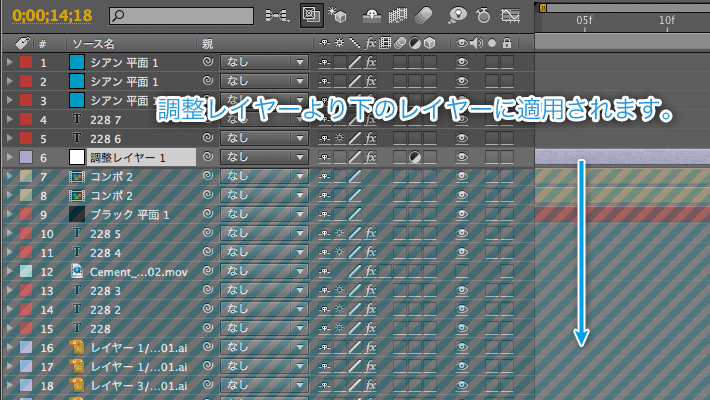
Task: Click the Hide Shy Layers icon
Action: pos(372,16)
